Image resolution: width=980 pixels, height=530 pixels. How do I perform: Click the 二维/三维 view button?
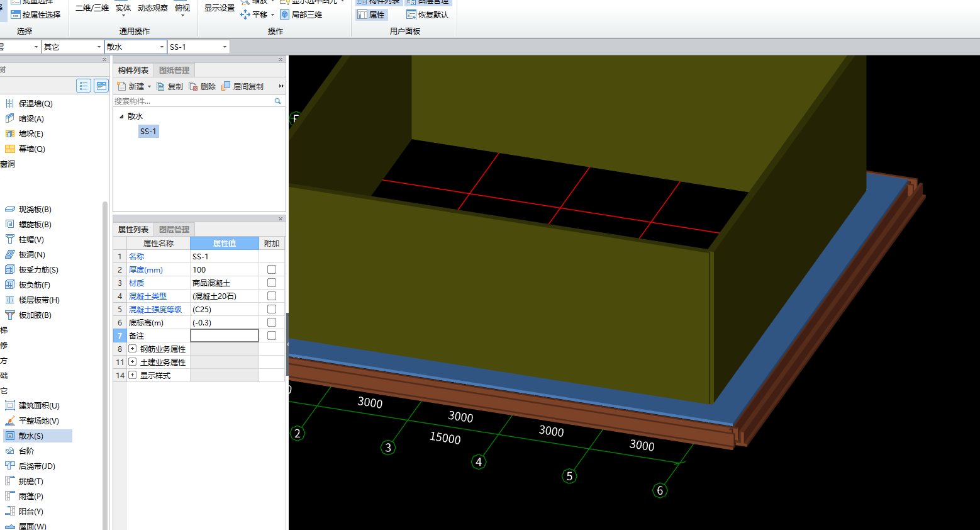click(x=92, y=8)
